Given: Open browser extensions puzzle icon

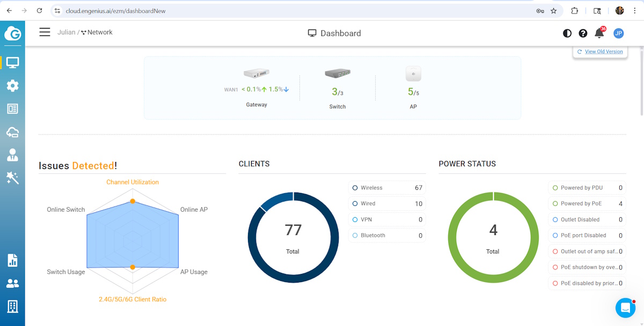Looking at the screenshot, I should coord(575,11).
